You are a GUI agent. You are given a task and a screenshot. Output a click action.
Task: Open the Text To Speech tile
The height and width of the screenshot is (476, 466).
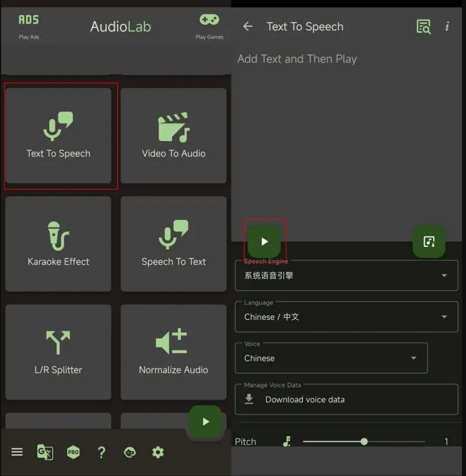pos(59,136)
